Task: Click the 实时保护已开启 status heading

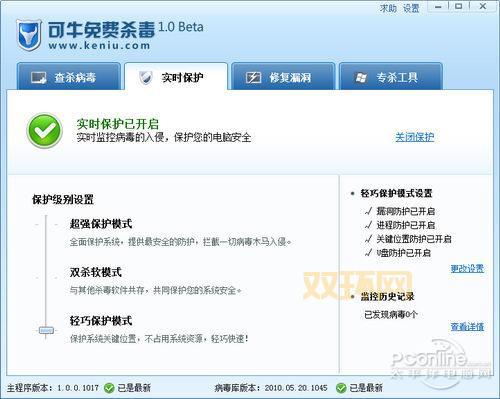Action: (x=118, y=124)
